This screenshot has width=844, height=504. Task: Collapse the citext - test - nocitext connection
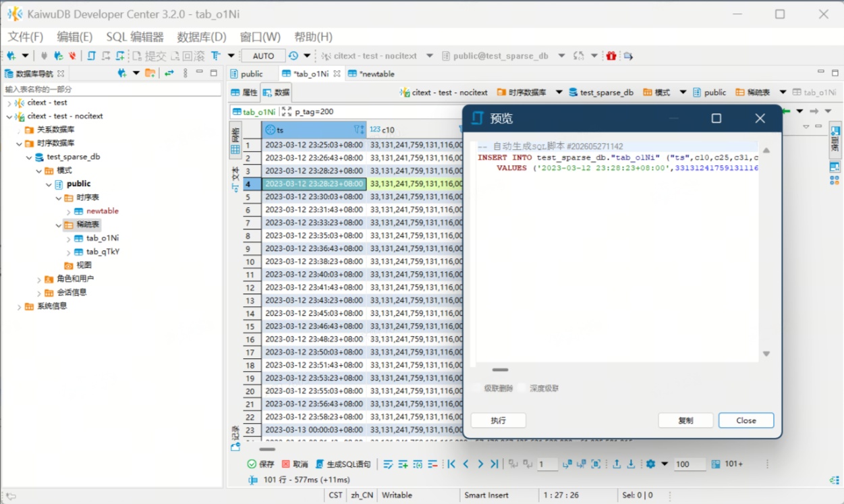9,116
